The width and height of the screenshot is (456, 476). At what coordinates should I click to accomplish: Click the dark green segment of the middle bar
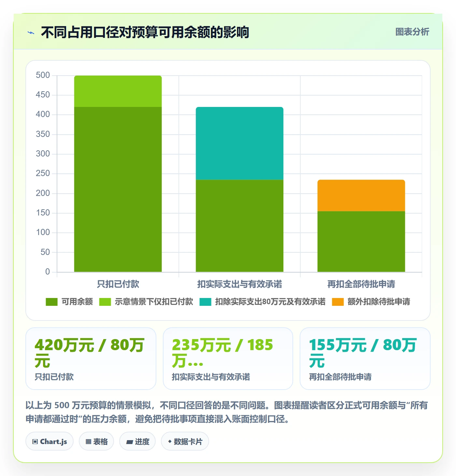pos(239,226)
